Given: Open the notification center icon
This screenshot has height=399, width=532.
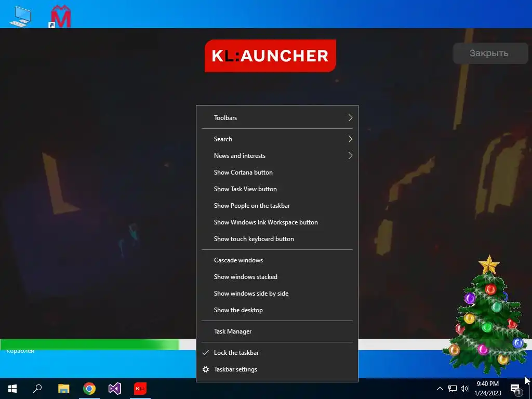Looking at the screenshot, I should 516,389.
